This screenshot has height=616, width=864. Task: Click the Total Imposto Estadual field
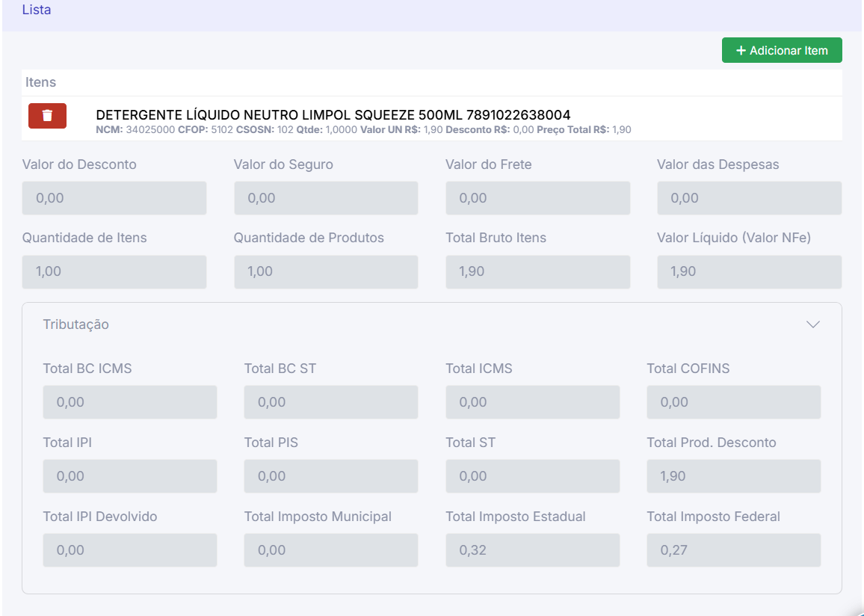(x=532, y=550)
